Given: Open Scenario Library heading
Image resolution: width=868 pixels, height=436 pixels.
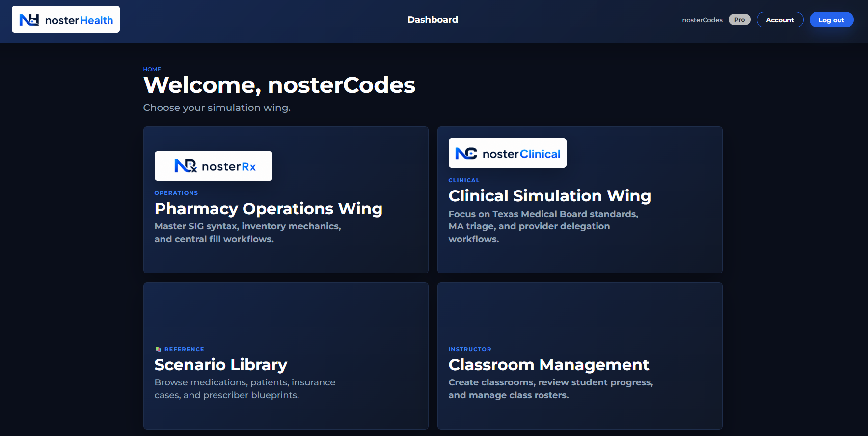Looking at the screenshot, I should click(221, 365).
